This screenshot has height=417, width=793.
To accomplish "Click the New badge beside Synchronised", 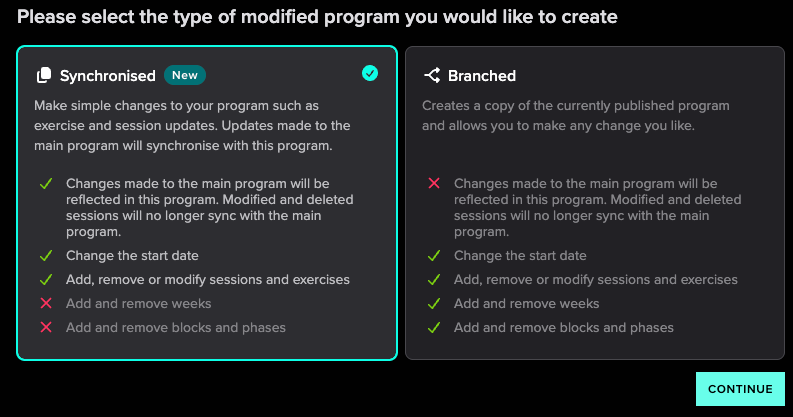I will click(185, 75).
